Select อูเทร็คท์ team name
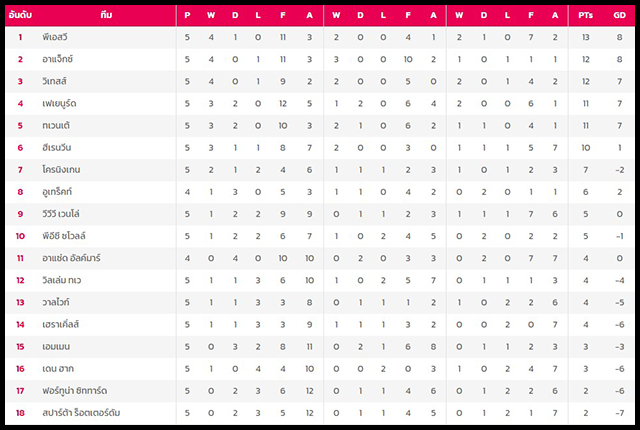Image resolution: width=640 pixels, height=430 pixels. (x=57, y=191)
